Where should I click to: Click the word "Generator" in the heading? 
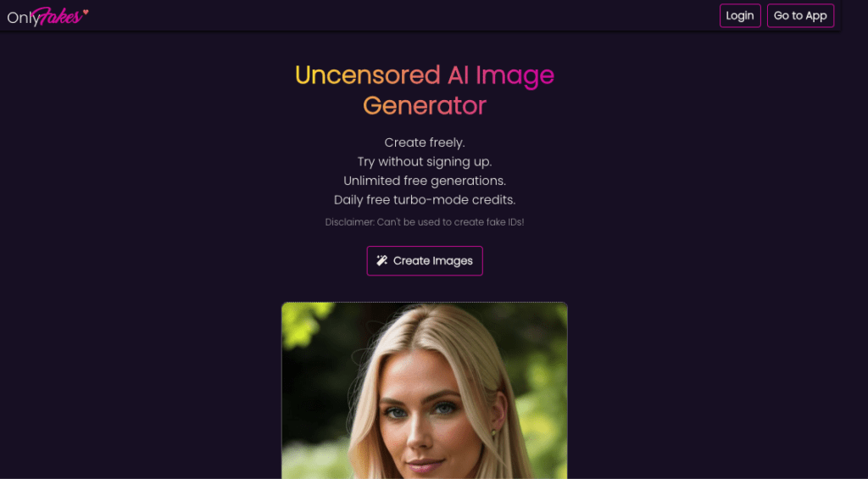point(425,106)
